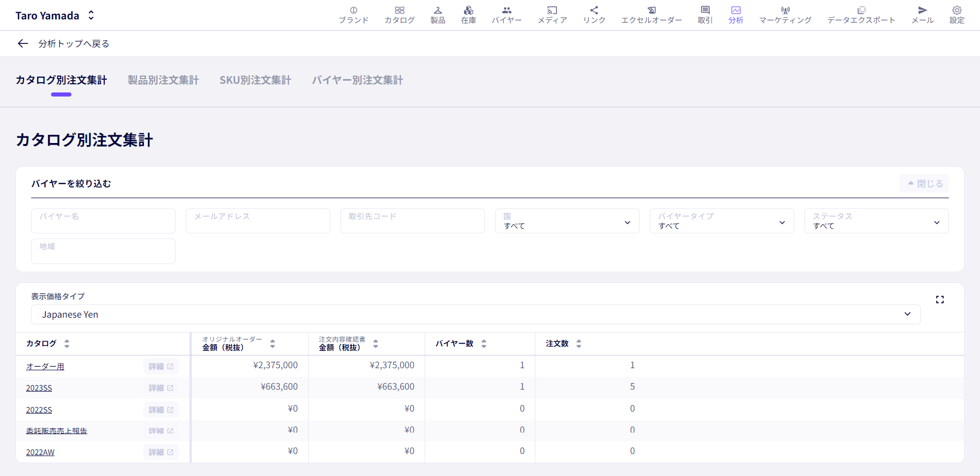Screen dimensions: 980x476
Task: Click back arrow to 分析トップへ戻る
Action: click(x=22, y=43)
